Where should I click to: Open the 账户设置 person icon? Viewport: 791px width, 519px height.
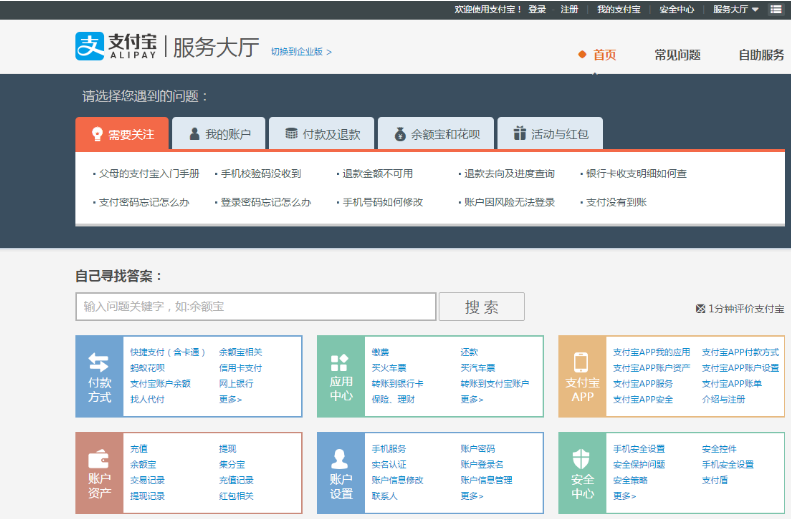[x=340, y=460]
